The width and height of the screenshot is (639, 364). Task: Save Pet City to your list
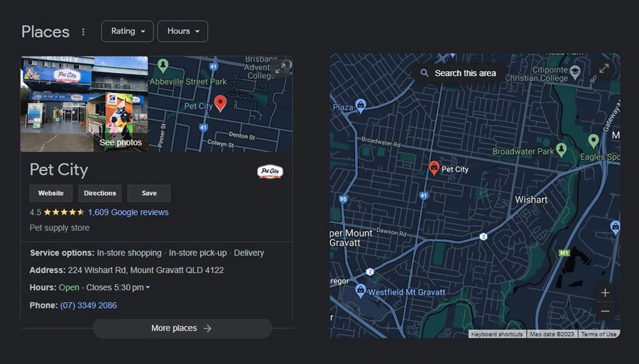pos(149,193)
